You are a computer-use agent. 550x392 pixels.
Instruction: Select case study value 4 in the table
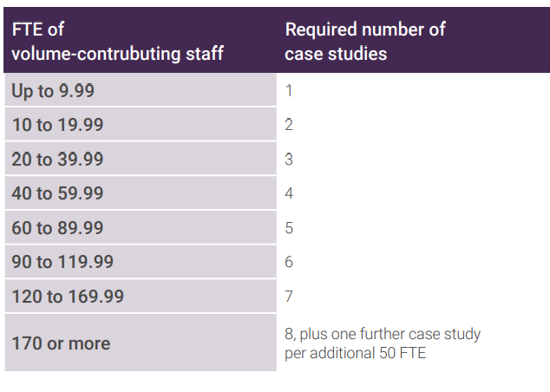[x=289, y=193]
